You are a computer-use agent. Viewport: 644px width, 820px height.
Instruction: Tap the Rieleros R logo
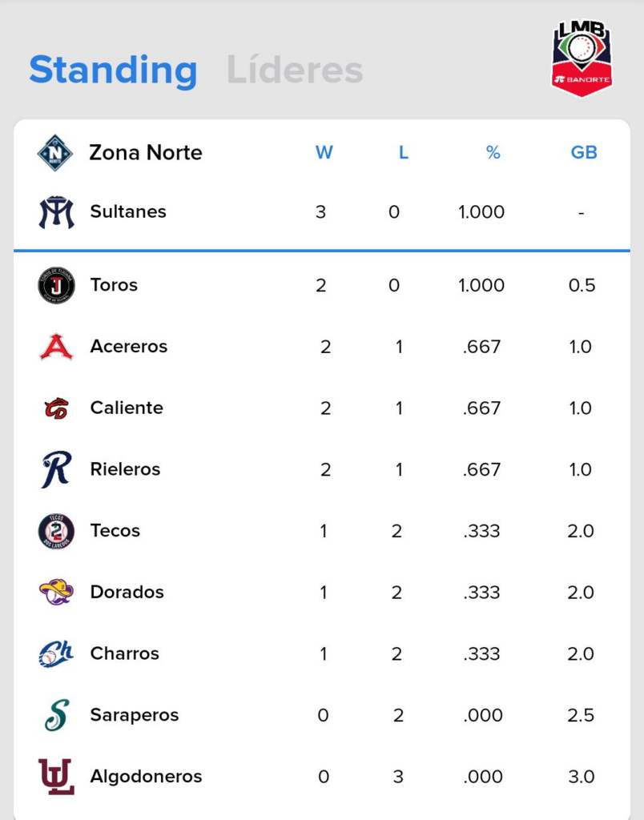[x=56, y=469]
